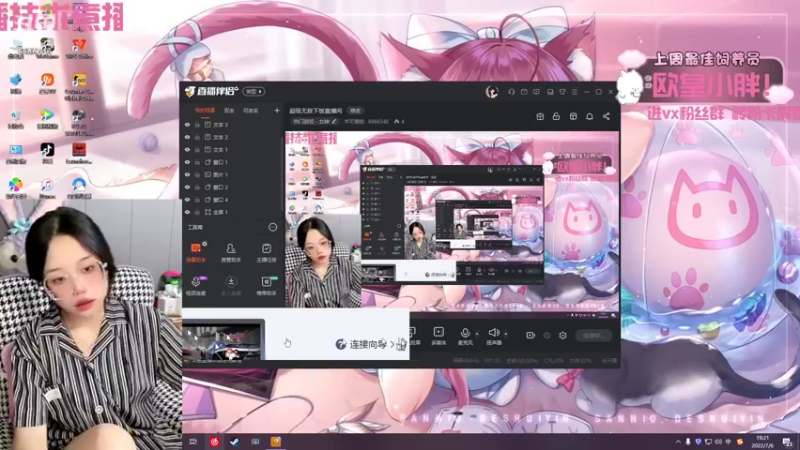Screen dimensions: 800x450
Task: Click the small gear badge on 弹幕助手
Action: [x=205, y=244]
